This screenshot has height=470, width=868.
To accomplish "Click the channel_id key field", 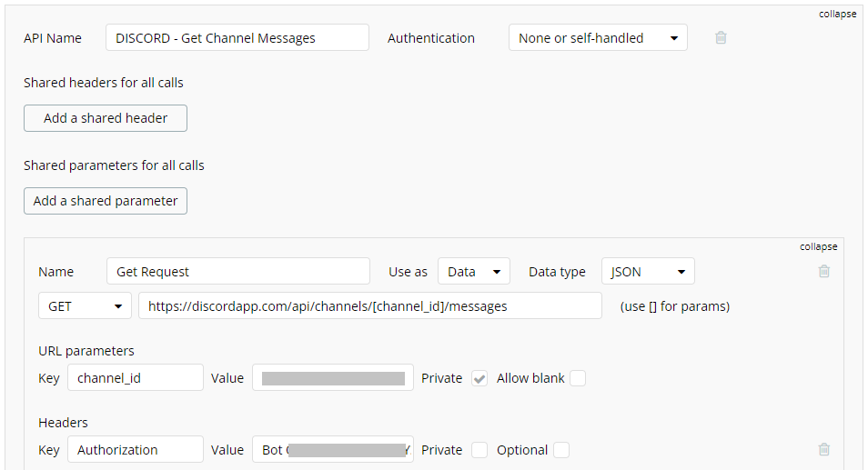I will coord(136,377).
